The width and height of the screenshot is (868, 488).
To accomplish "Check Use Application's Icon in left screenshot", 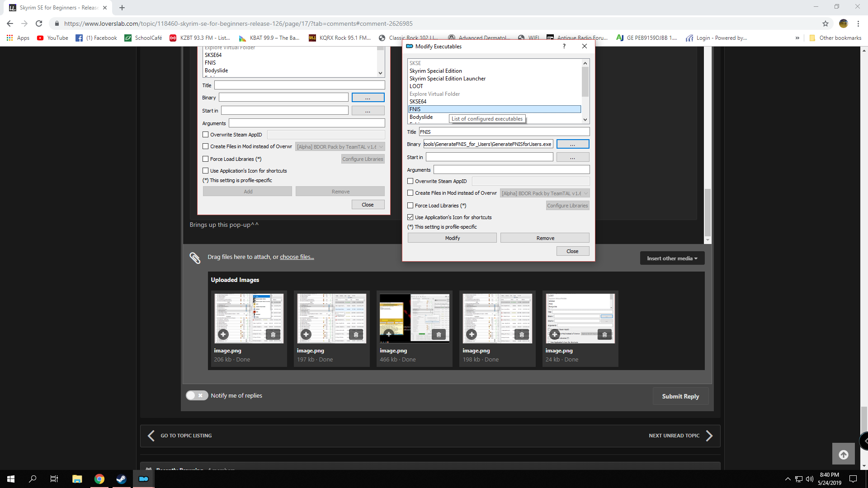I will pyautogui.click(x=205, y=171).
